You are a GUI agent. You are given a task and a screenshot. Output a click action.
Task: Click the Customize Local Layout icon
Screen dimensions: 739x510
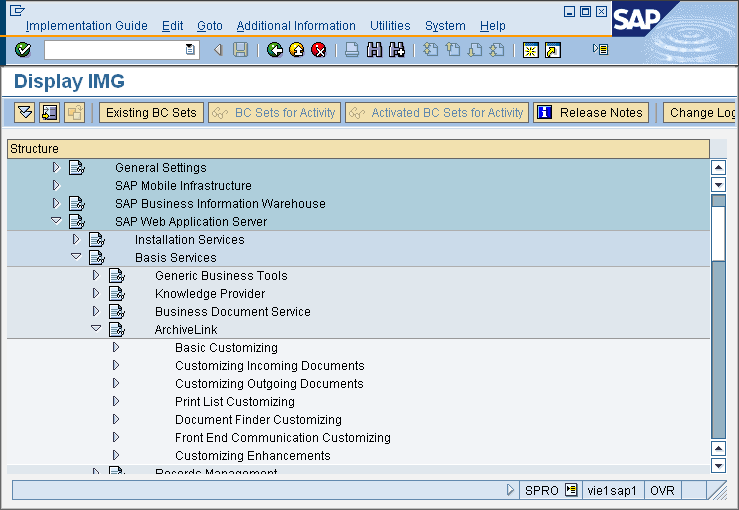(x=600, y=49)
